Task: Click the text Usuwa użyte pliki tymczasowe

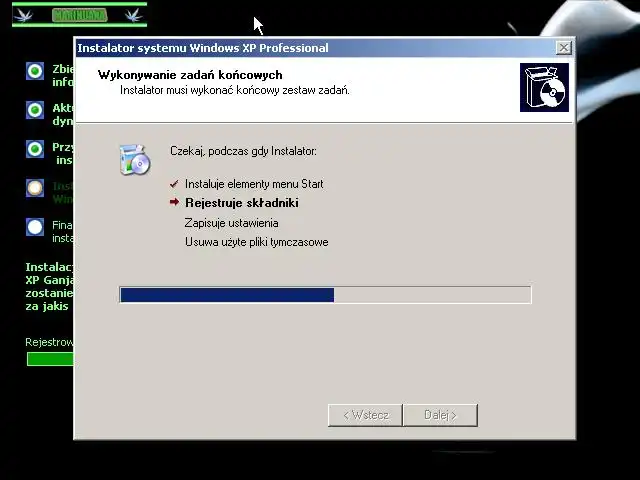Action: pos(256,242)
